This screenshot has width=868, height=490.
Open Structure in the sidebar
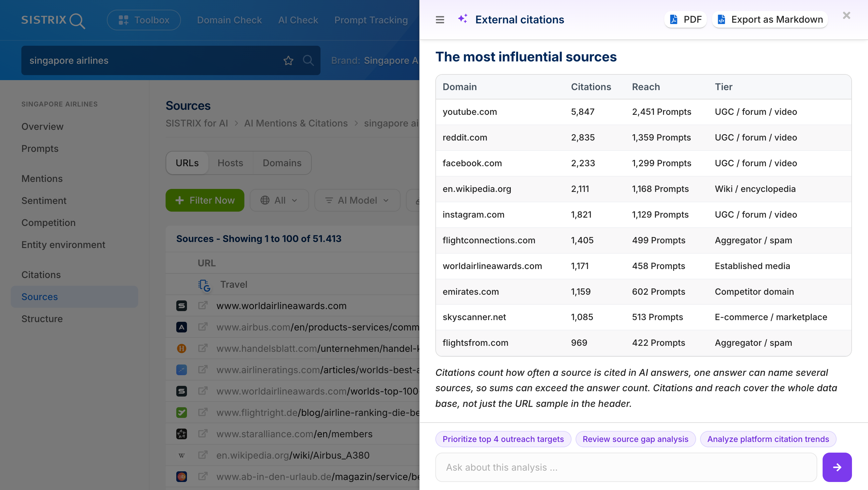[x=42, y=319]
